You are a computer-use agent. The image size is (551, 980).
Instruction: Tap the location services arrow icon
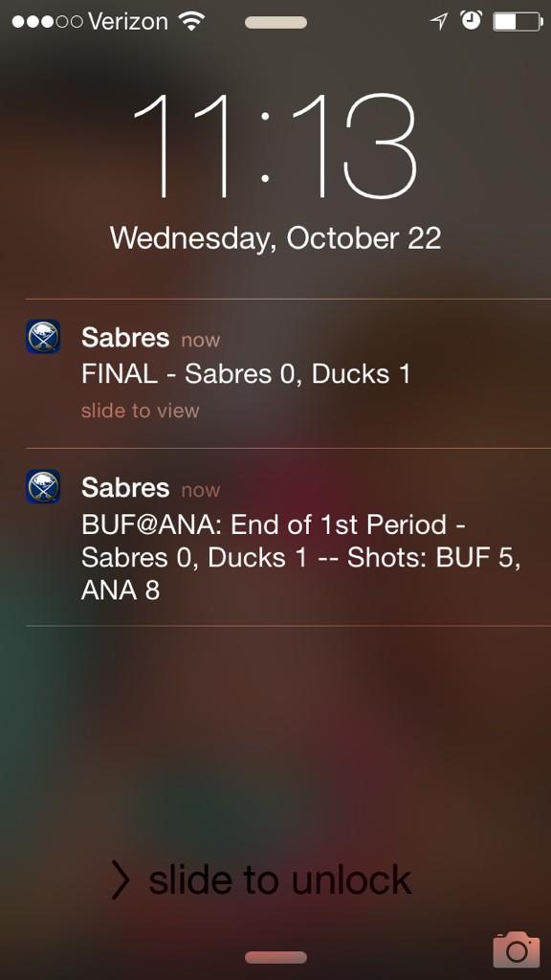coord(439,22)
